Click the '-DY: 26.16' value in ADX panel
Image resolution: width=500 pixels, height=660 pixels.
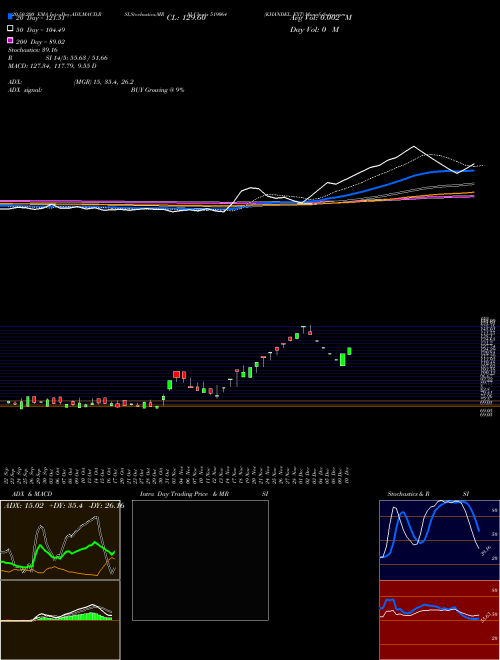tap(106, 506)
